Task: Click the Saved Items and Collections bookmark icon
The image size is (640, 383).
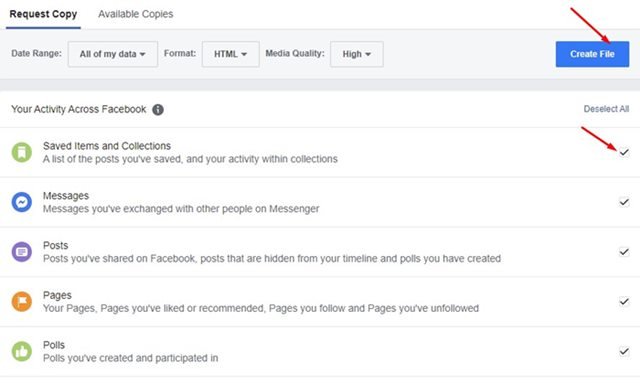Action: tap(22, 152)
